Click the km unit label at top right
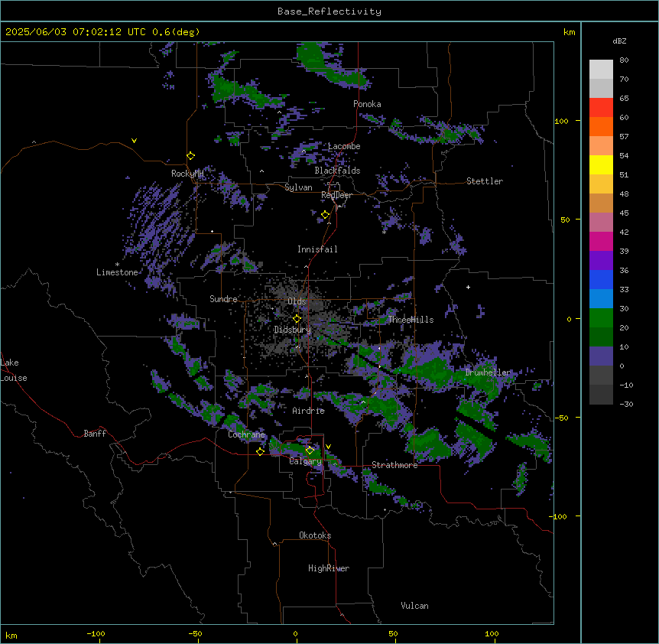This screenshot has height=644, width=659. [x=569, y=32]
